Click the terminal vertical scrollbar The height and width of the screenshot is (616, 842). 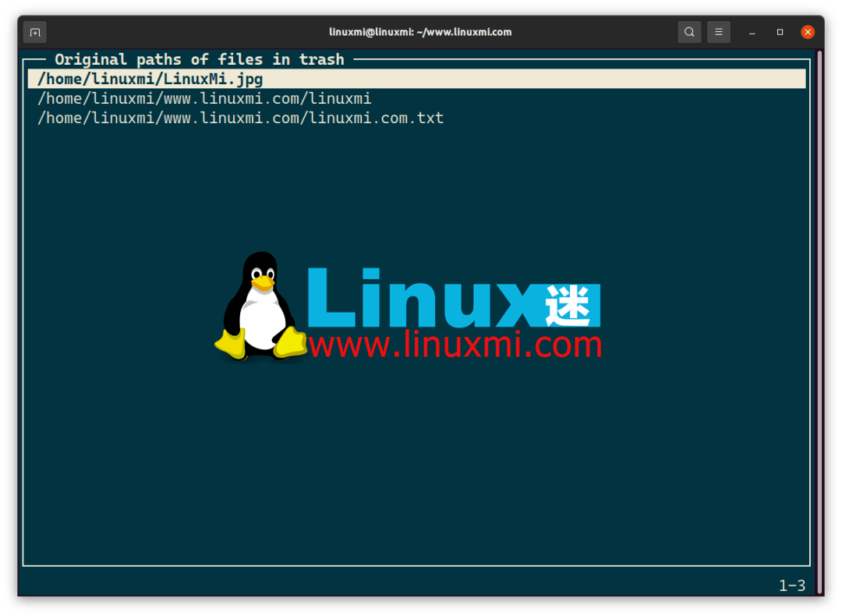pyautogui.click(x=819, y=322)
